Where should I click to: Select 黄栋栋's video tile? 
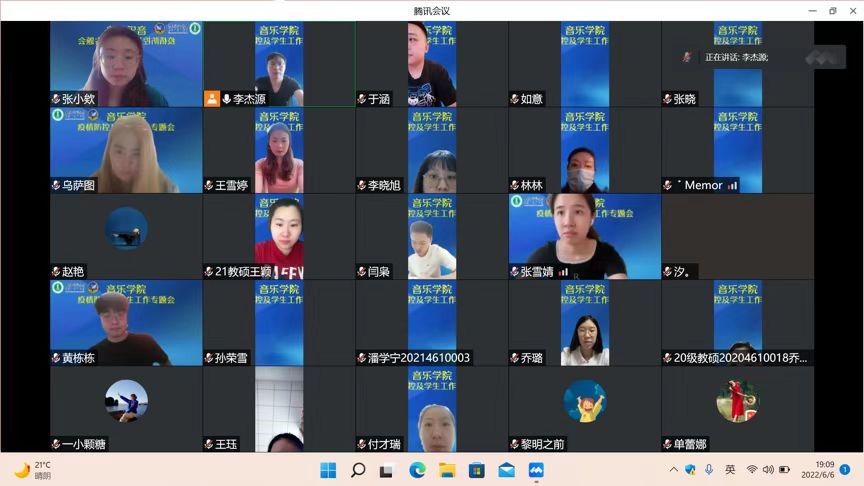[x=126, y=322]
